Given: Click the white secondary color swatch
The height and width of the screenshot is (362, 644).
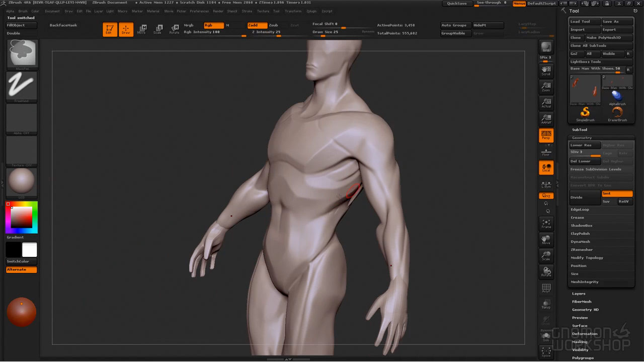Looking at the screenshot, I should [29, 250].
